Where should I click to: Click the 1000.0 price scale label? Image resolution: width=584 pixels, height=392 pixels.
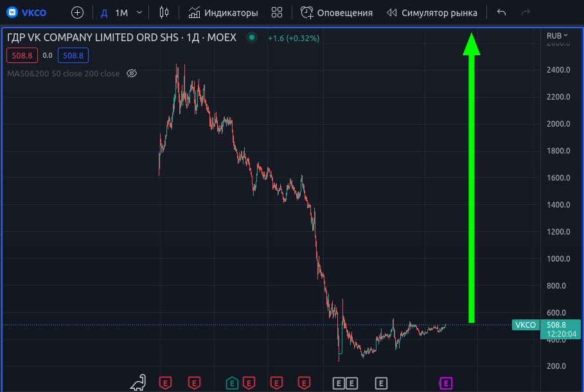[558, 258]
